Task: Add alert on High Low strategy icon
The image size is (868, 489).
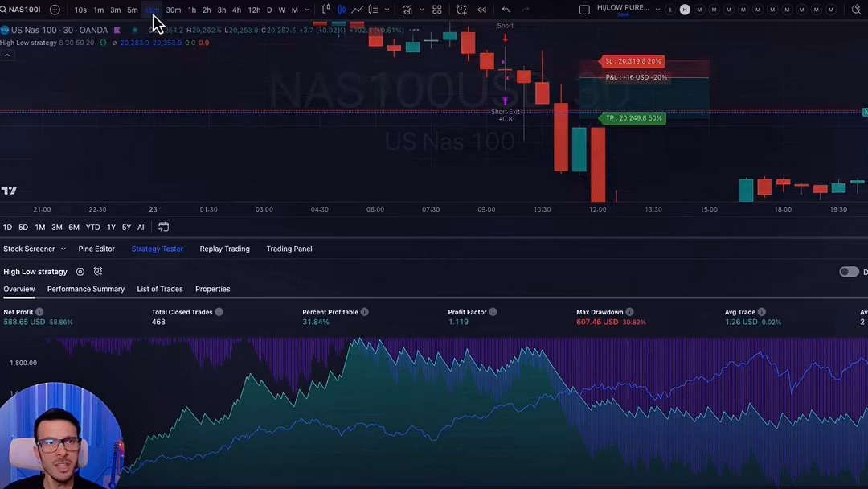Action: [98, 271]
